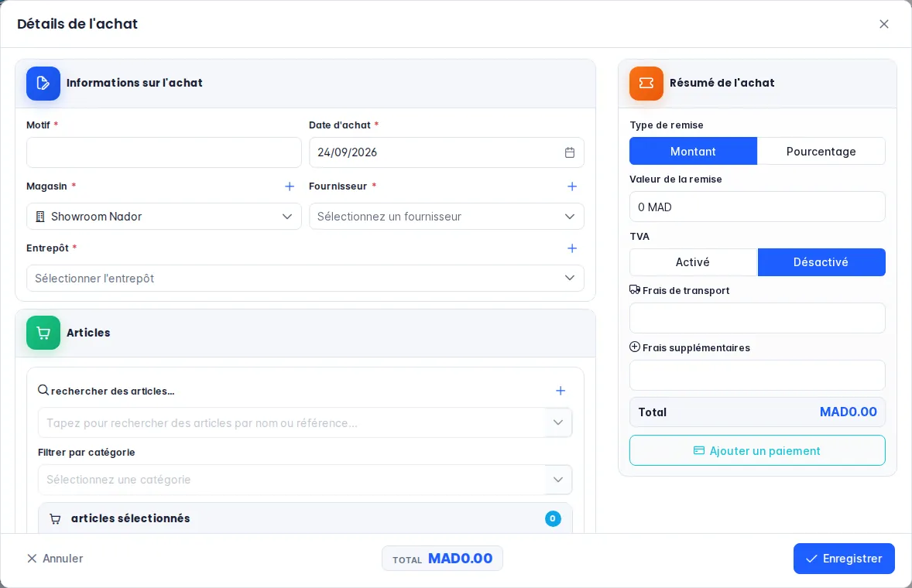The image size is (912, 588).
Task: Open the Sélectionnez un fournisseur dropdown
Action: (x=446, y=216)
